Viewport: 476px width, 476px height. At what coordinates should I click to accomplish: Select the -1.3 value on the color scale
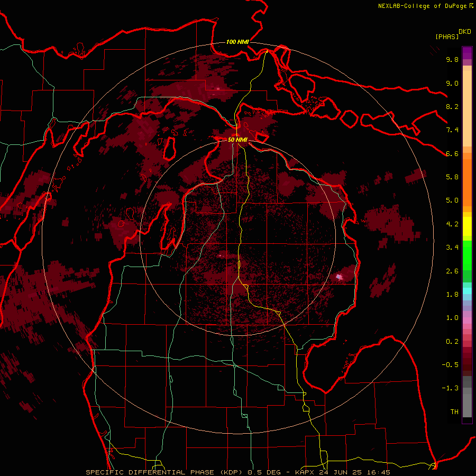450,388
